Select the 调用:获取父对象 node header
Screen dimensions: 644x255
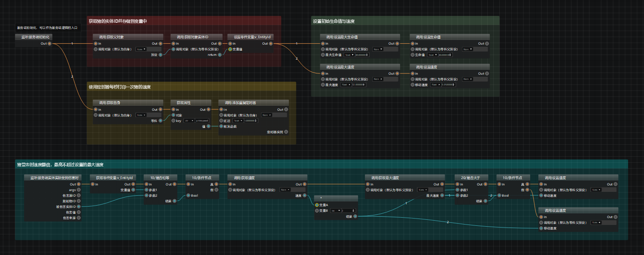(x=128, y=37)
